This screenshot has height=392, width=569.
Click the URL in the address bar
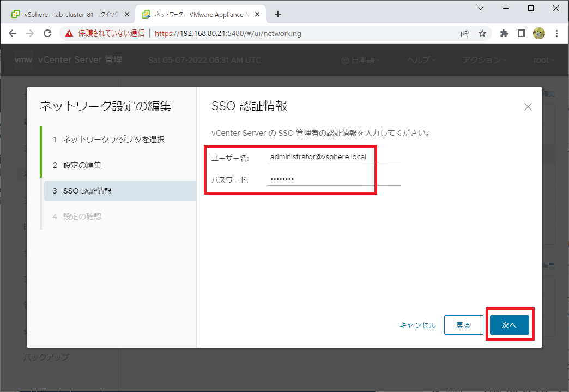point(228,33)
